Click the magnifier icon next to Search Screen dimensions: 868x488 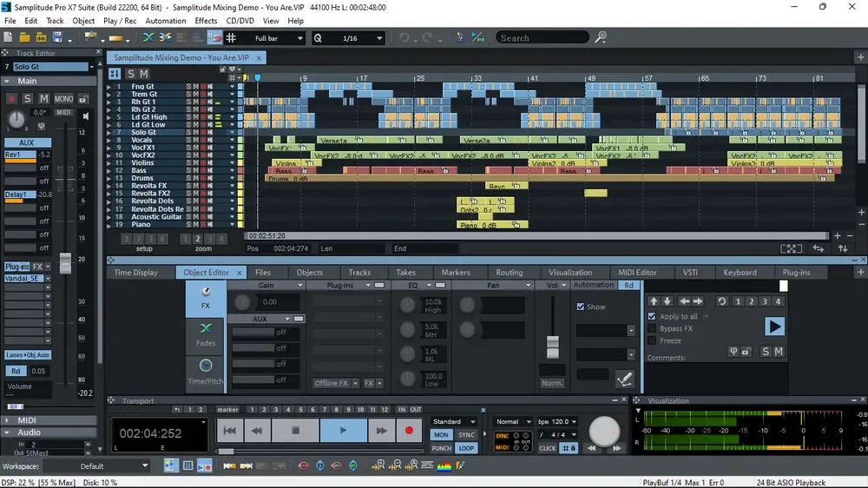click(x=601, y=37)
